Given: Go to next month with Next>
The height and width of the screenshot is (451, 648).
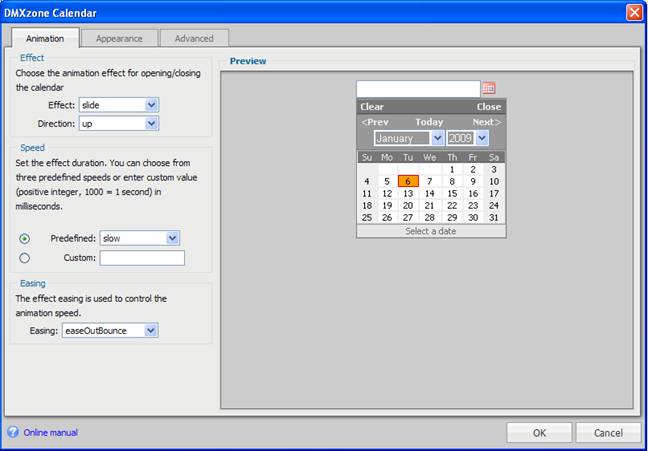Looking at the screenshot, I should 486,122.
